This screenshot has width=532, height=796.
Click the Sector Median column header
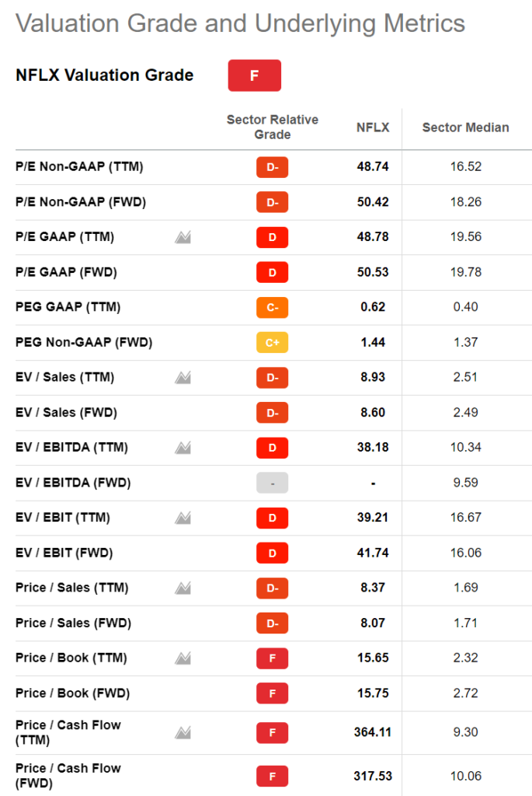465,127
